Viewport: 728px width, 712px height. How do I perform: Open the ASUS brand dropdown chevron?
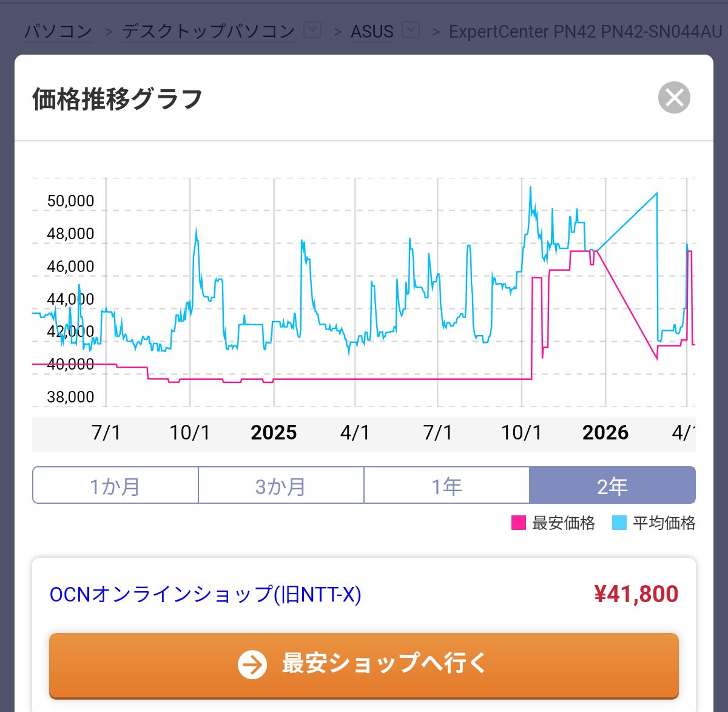pos(411,30)
